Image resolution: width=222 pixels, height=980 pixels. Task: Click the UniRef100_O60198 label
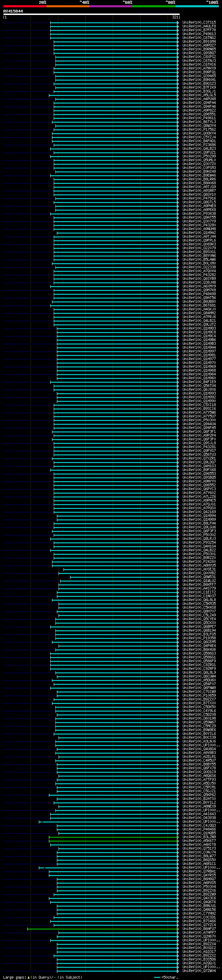pos(199,719)
